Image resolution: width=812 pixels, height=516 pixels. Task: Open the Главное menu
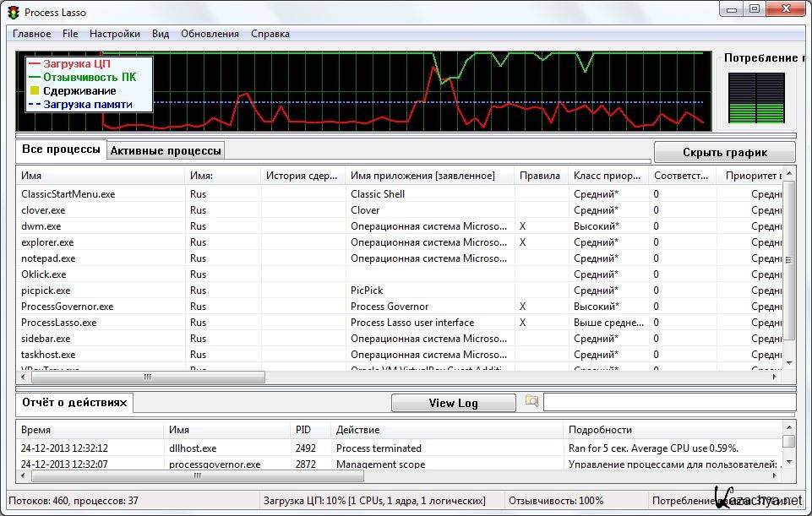pyautogui.click(x=31, y=34)
